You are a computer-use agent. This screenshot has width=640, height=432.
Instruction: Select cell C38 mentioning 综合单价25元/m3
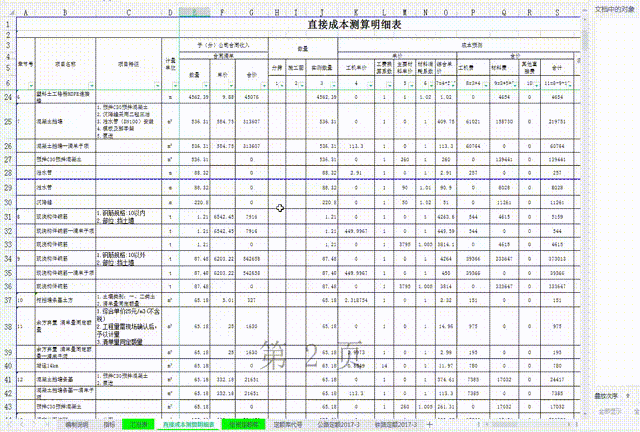[x=129, y=326]
